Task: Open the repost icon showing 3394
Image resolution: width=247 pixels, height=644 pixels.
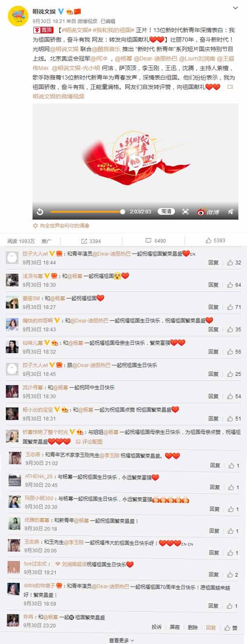Action: click(x=91, y=241)
